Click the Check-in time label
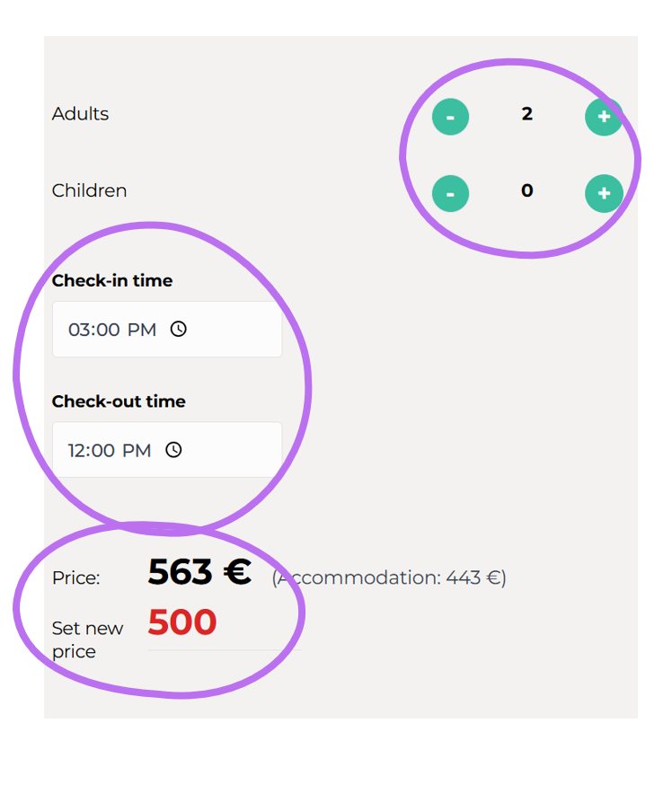Viewport: 672px width, 785px height. [112, 281]
